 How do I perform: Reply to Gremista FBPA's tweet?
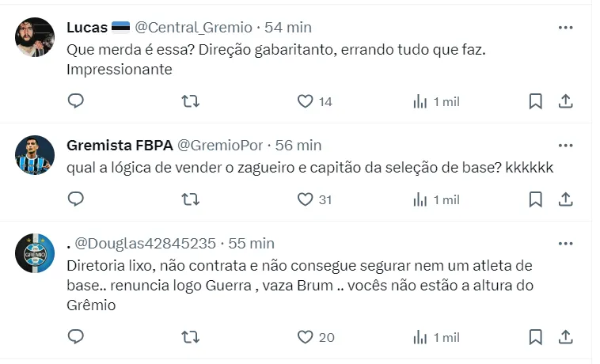(x=76, y=199)
